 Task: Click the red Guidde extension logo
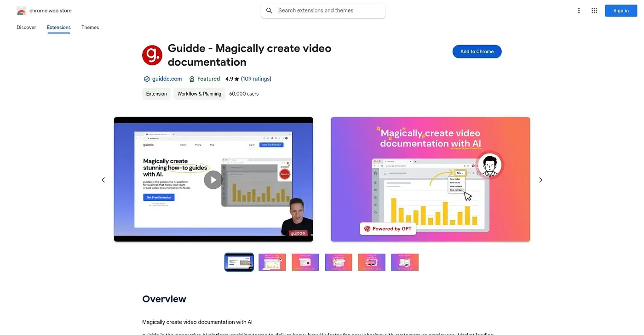coord(152,55)
